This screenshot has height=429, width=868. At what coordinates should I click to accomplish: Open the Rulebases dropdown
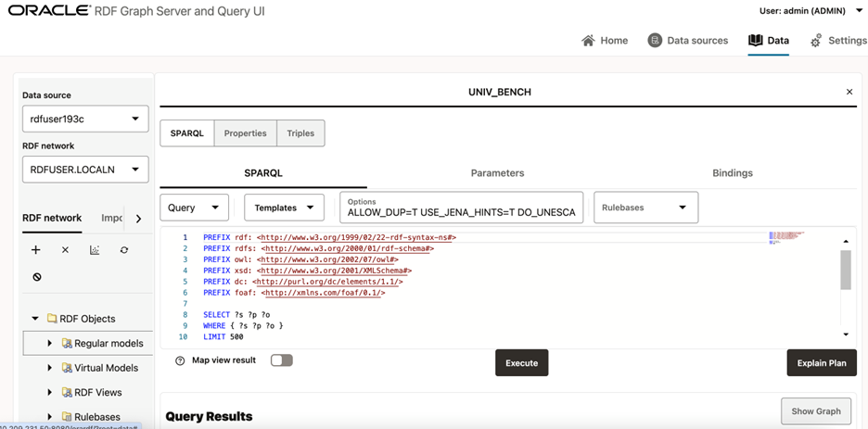645,208
